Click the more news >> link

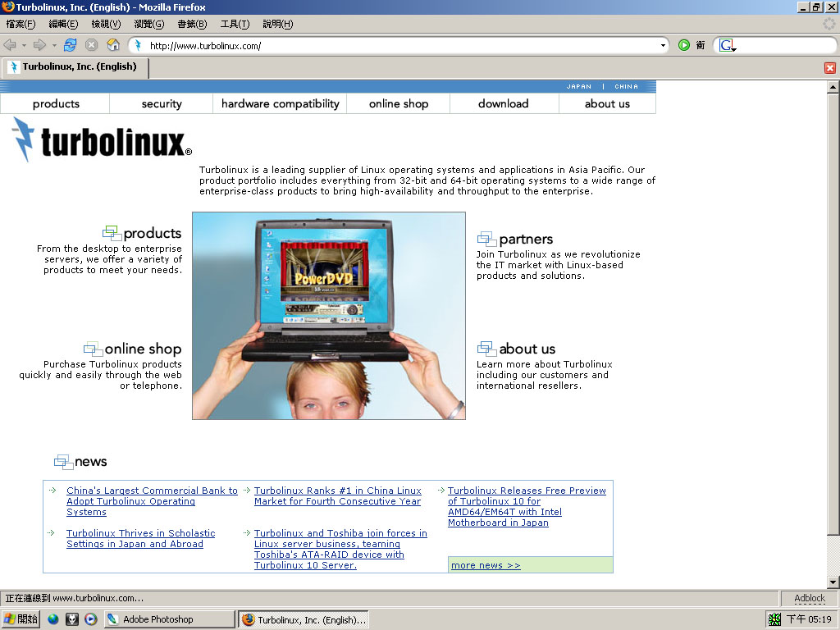486,566
